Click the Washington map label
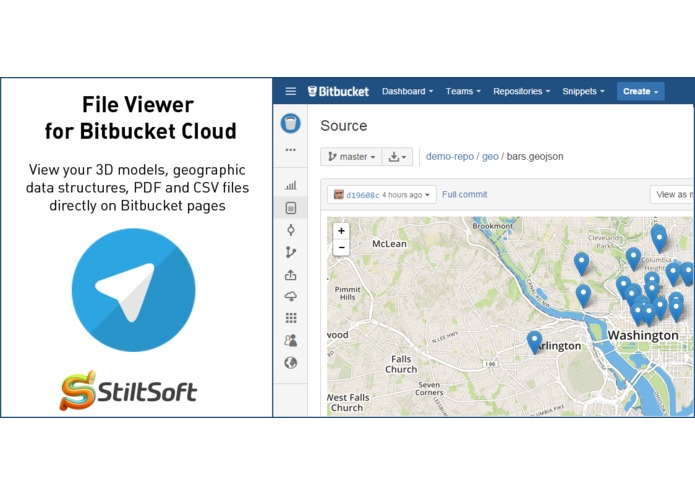This screenshot has width=695, height=494. (x=643, y=335)
